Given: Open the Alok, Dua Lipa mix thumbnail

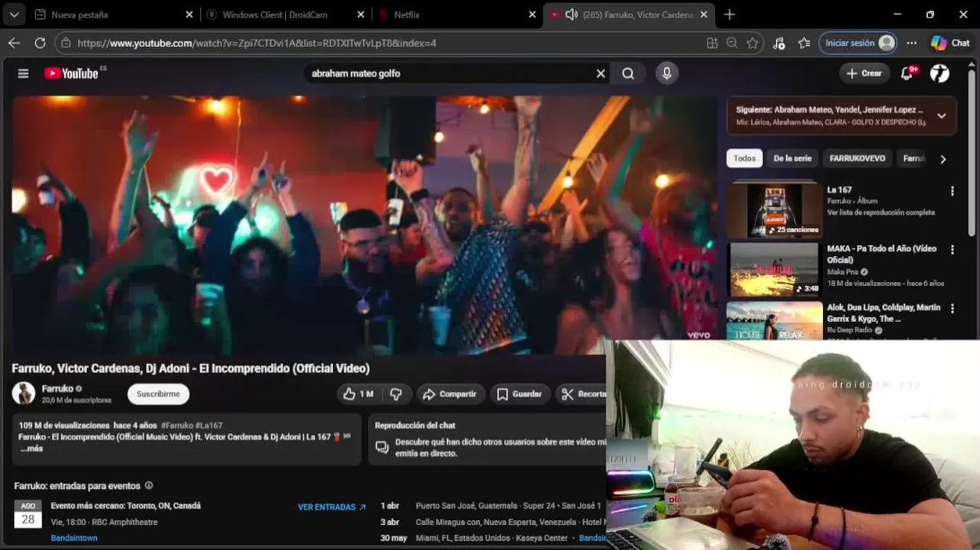Looking at the screenshot, I should (775, 320).
